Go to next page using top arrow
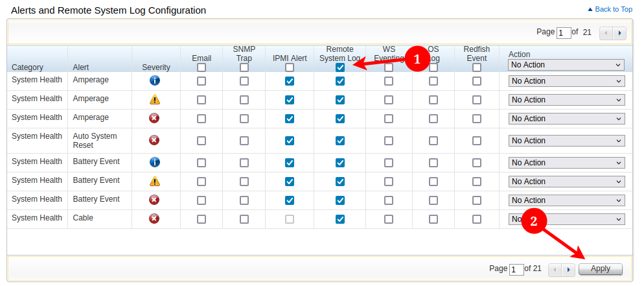The height and width of the screenshot is (286, 644). click(620, 32)
